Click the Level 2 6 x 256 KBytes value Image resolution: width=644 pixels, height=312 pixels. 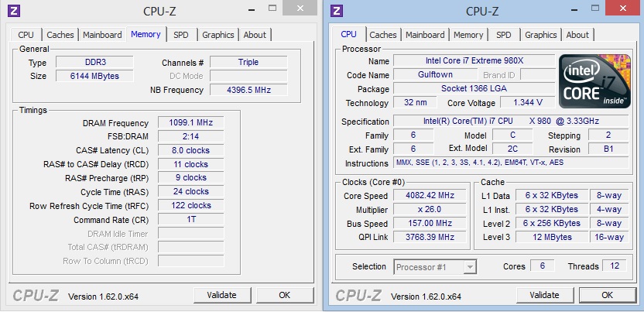tap(551, 223)
